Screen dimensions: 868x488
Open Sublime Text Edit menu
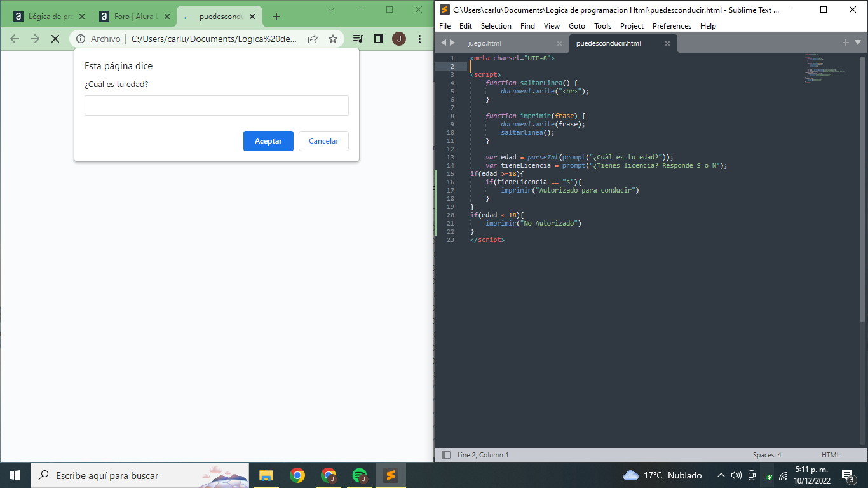point(466,26)
